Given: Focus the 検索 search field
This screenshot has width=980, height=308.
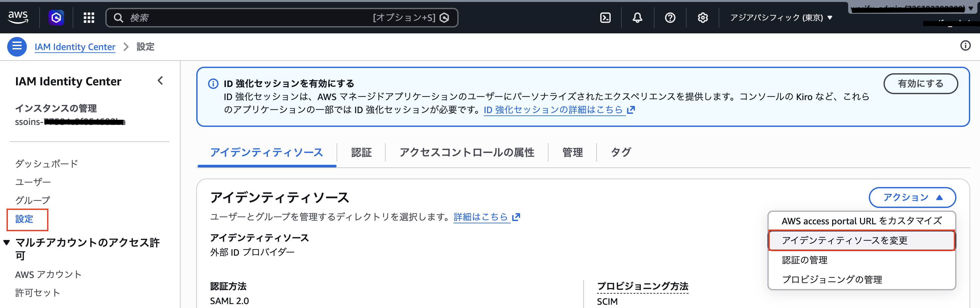Looking at the screenshot, I should click(x=282, y=17).
